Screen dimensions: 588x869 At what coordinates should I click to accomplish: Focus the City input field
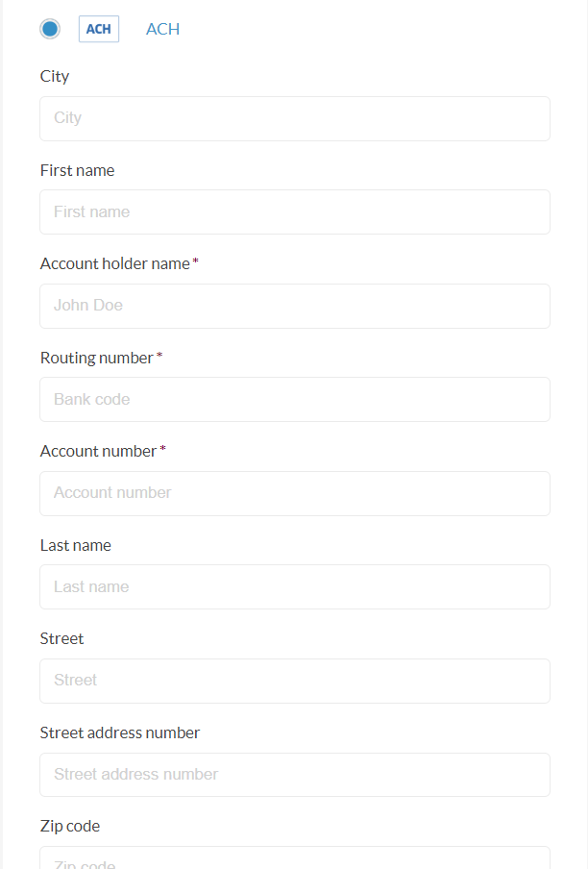pos(294,118)
